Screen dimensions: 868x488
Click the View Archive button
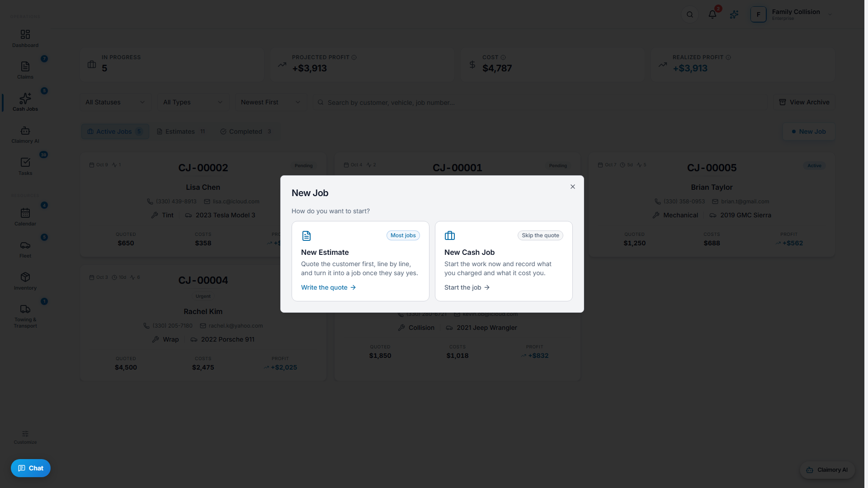(804, 102)
